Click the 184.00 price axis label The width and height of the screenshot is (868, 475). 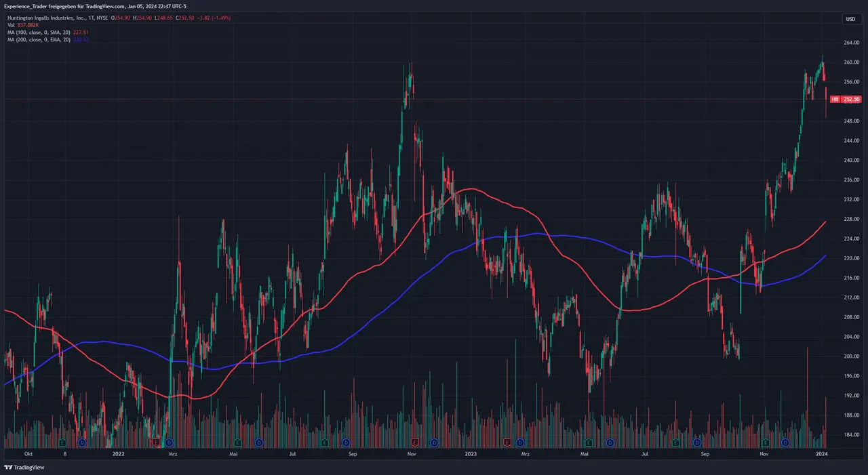coord(851,434)
